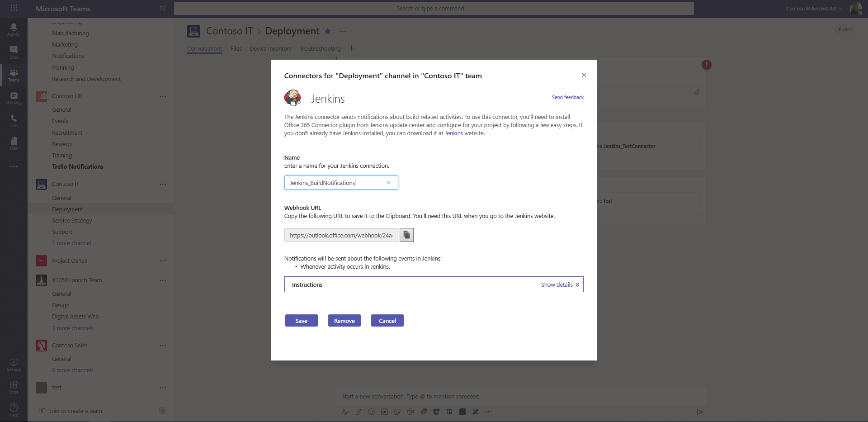Select the Teams icon in the sidebar

[x=14, y=75]
